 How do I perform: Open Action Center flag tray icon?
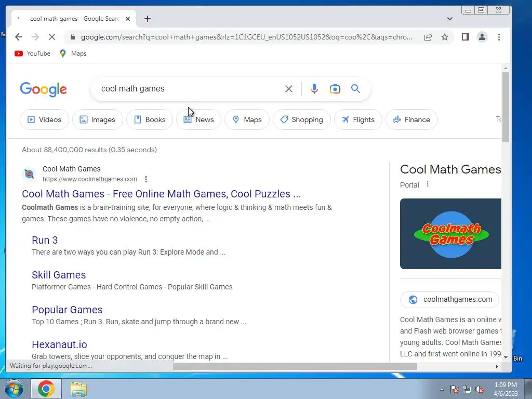coord(455,390)
